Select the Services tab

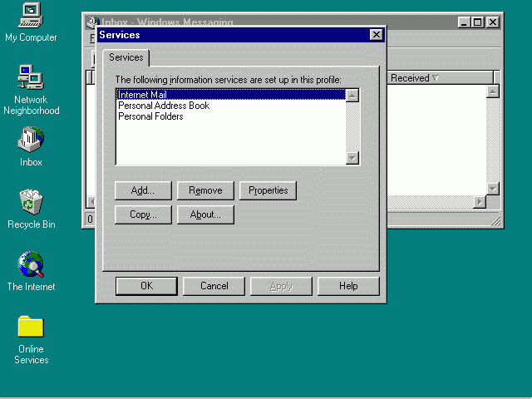126,57
